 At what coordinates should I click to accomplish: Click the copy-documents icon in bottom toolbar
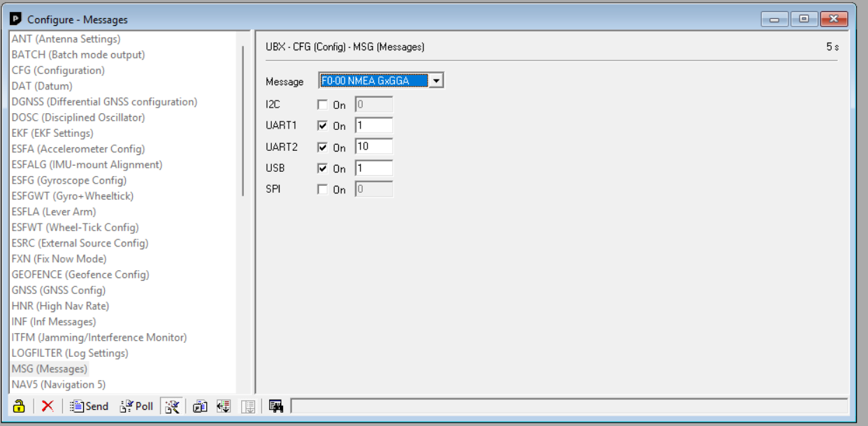[201, 406]
